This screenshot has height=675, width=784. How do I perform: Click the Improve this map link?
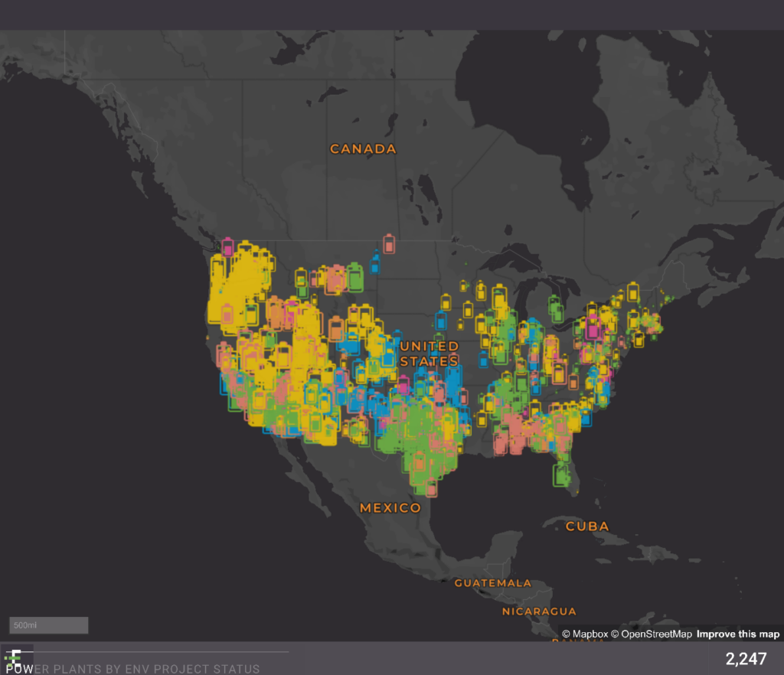(738, 634)
